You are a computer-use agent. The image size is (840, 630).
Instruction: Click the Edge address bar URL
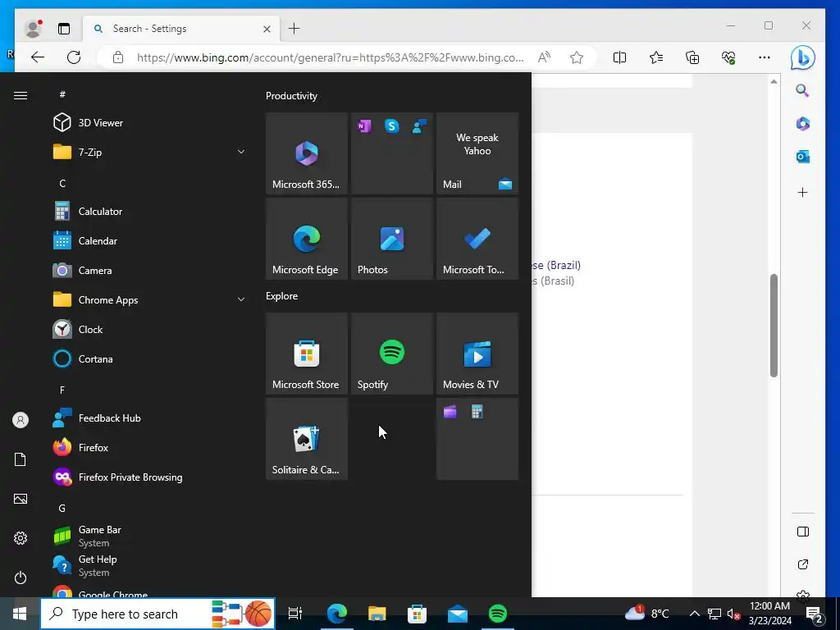click(330, 58)
